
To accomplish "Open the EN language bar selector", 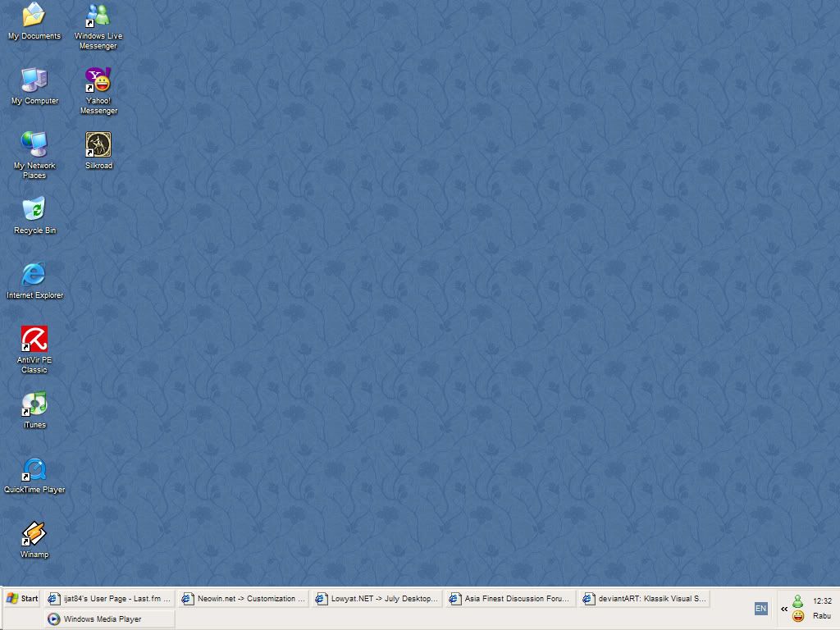I will (x=760, y=609).
